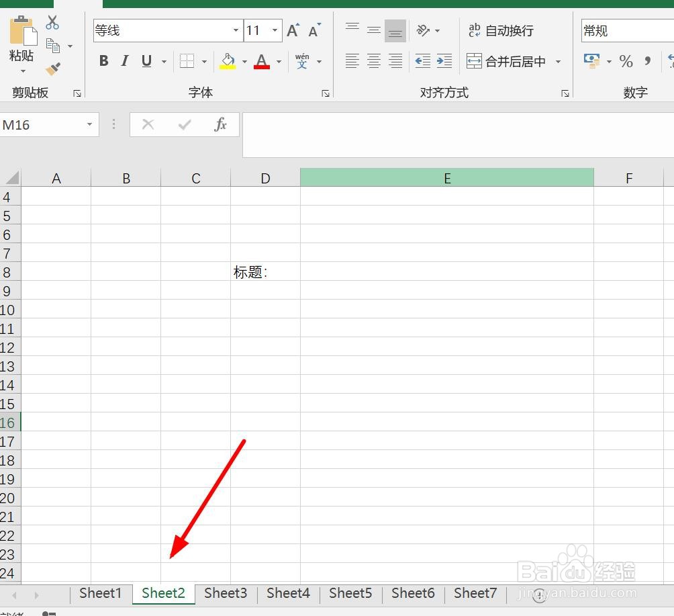The image size is (674, 616).
Task: Select column A header
Action: [56, 177]
